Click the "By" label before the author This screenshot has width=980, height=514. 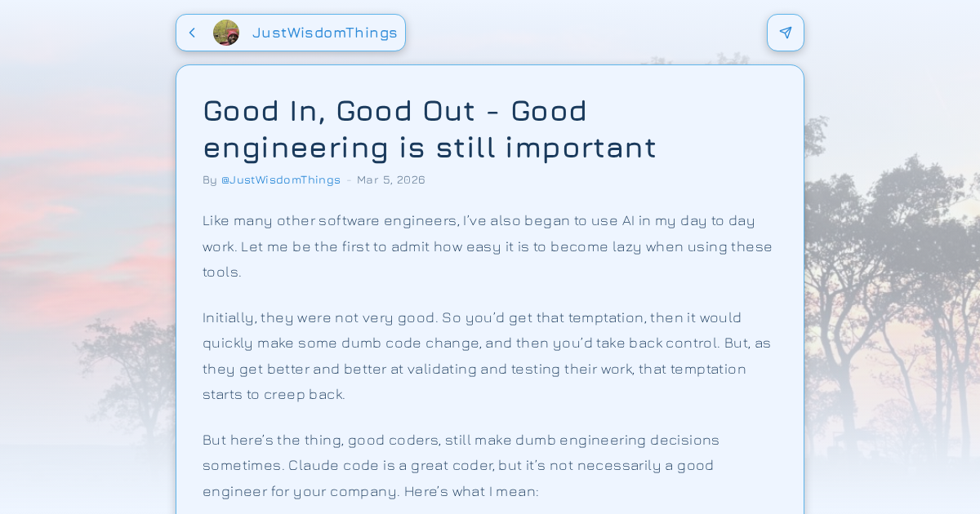[210, 179]
